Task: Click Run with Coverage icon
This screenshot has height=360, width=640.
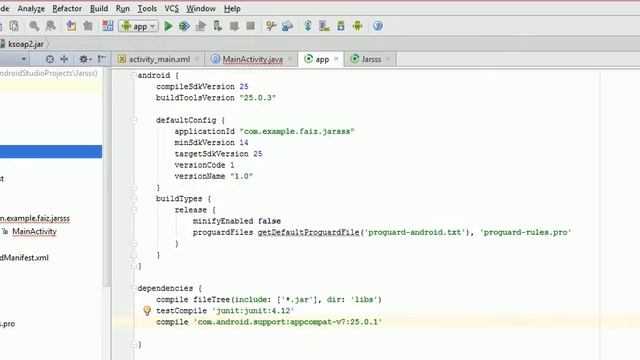Action: pos(201,26)
